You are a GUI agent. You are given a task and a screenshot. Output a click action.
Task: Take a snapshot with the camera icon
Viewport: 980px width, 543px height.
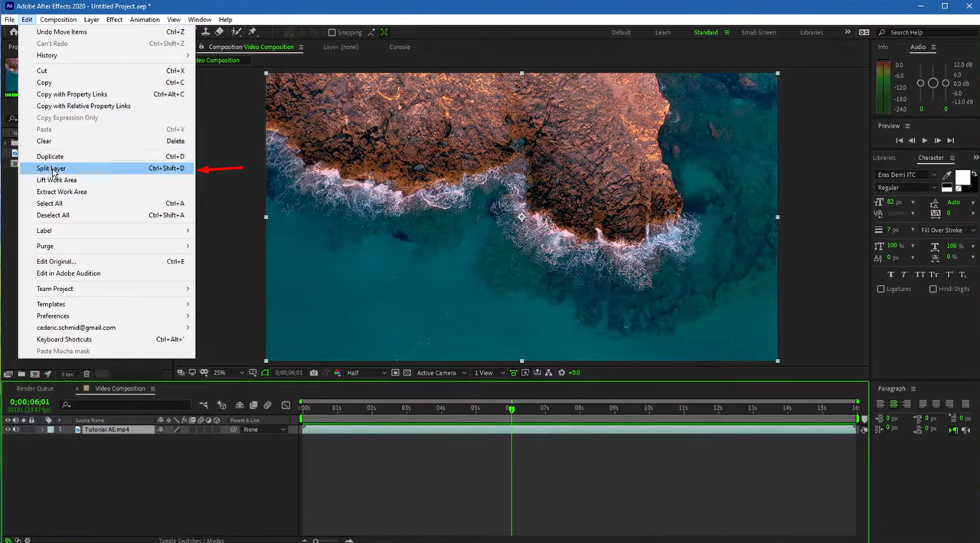point(314,373)
